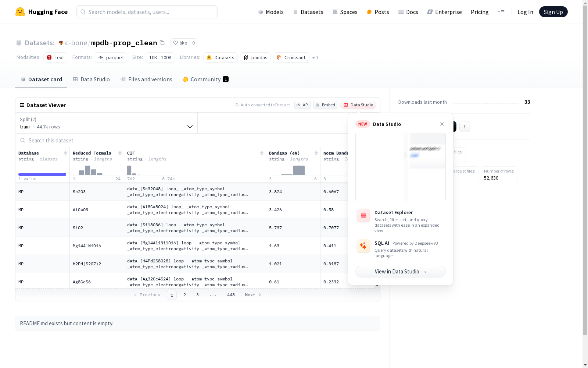
Task: Open the three-dot more options menu
Action: tap(465, 127)
